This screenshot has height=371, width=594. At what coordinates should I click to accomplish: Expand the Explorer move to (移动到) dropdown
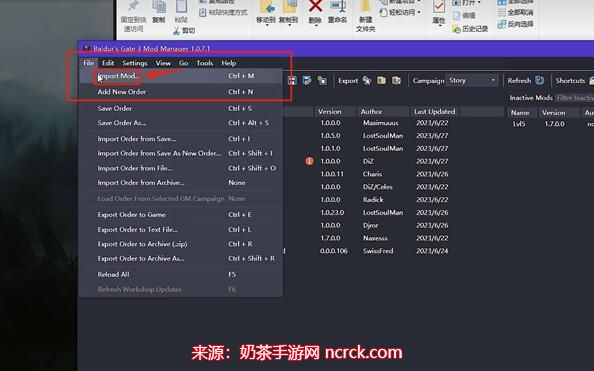pyautogui.click(x=267, y=25)
